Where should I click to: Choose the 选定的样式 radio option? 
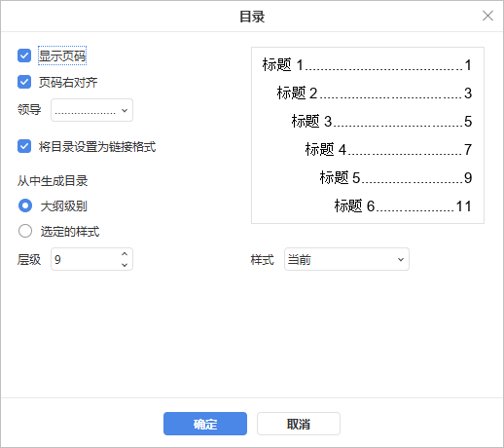pyautogui.click(x=25, y=231)
